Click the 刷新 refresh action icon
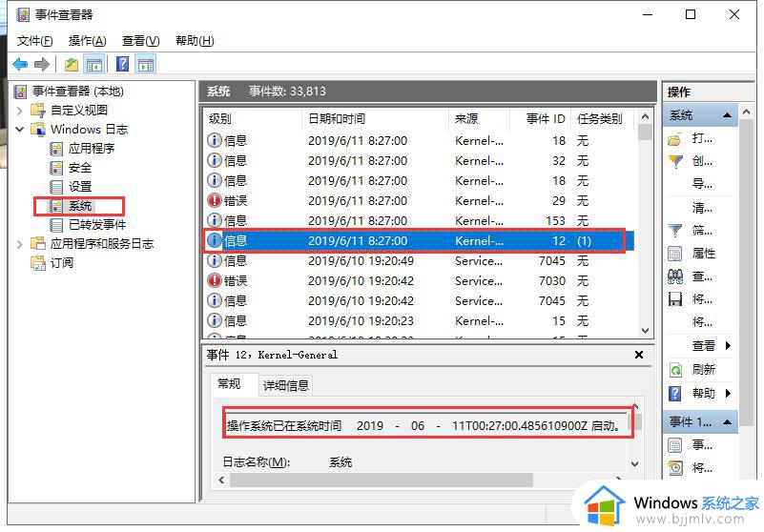This screenshot has height=532, width=764. (x=675, y=370)
